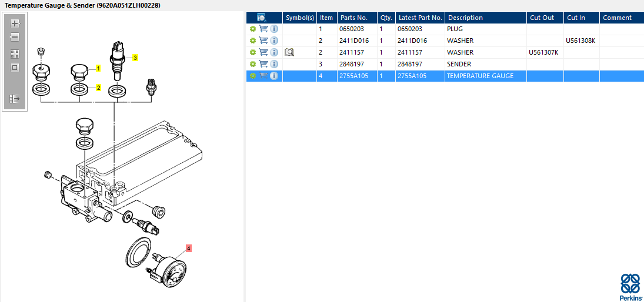Open info for TEMPERATURE GAUGE row

[x=274, y=76]
